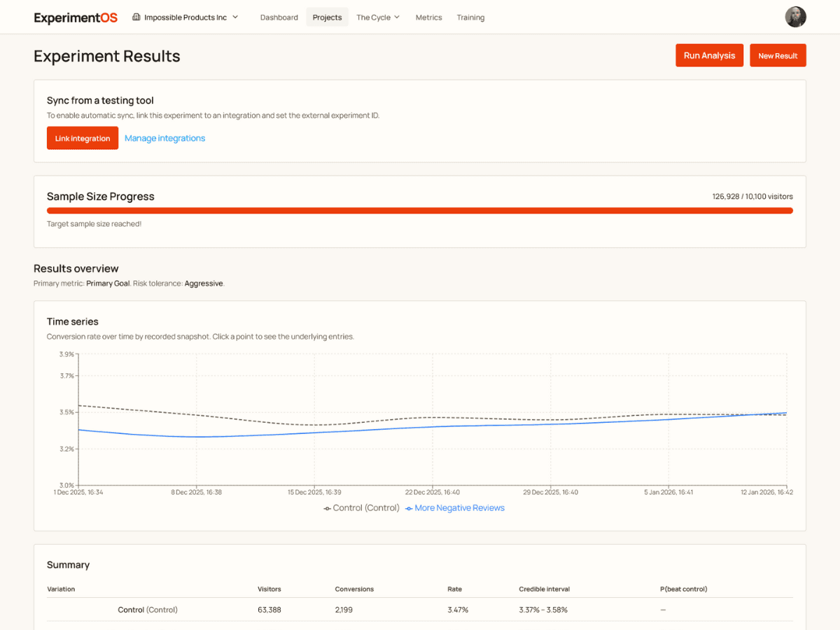Click the More Negative Reviews legend marker dot
The image size is (840, 630).
(x=408, y=508)
